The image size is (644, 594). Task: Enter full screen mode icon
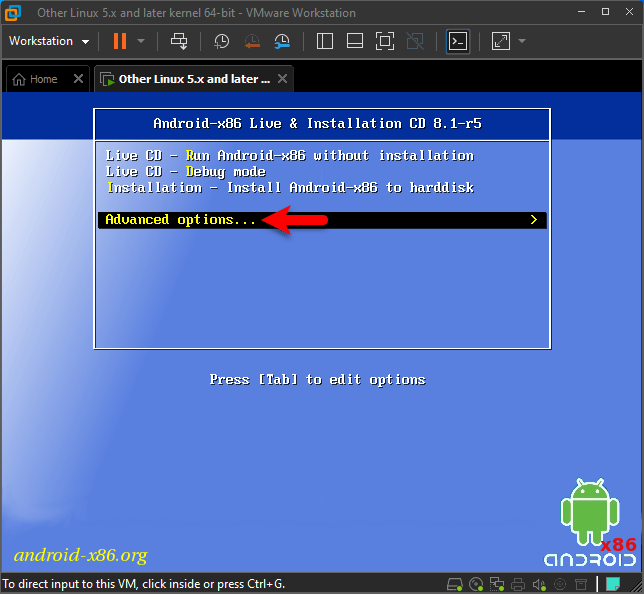tap(385, 41)
